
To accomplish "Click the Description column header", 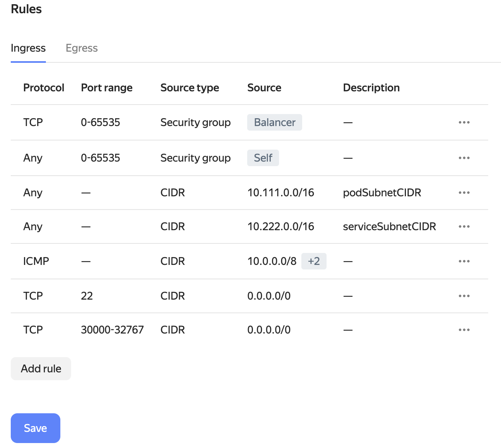I will click(371, 88).
